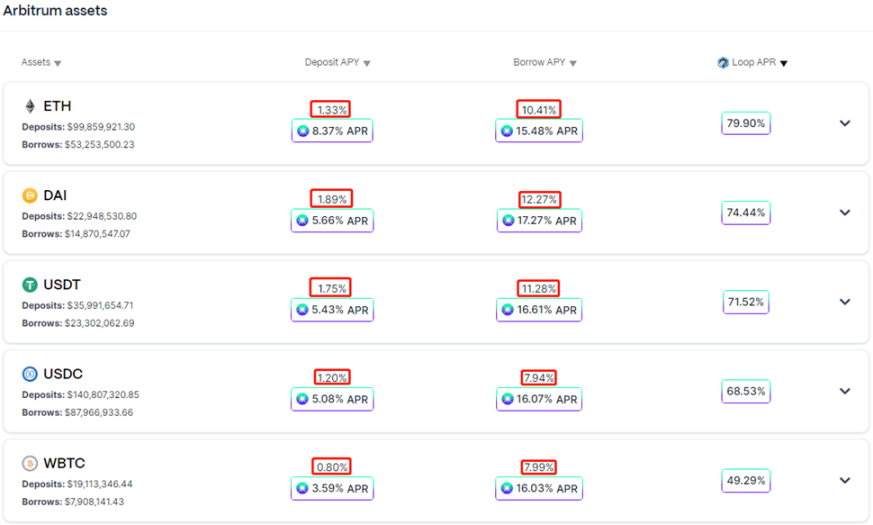Expand the USDT row chevron
Viewport: 873px width, 525px height.
pyautogui.click(x=845, y=302)
